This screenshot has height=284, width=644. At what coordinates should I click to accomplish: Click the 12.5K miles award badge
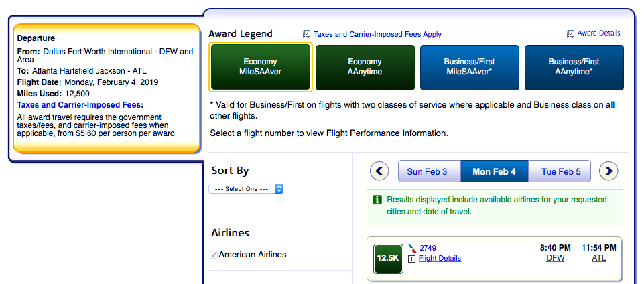pyautogui.click(x=388, y=258)
